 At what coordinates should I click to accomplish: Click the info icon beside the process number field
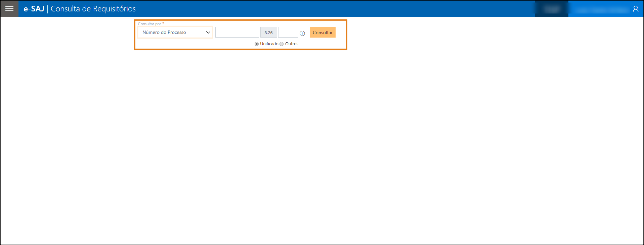(x=302, y=33)
